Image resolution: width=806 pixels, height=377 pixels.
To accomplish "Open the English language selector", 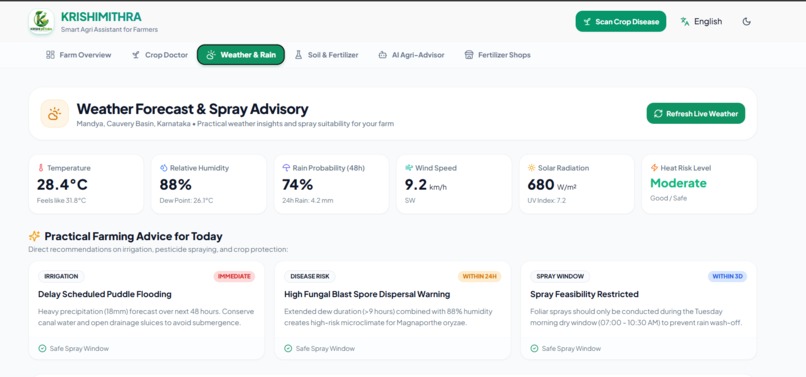I will pos(701,22).
